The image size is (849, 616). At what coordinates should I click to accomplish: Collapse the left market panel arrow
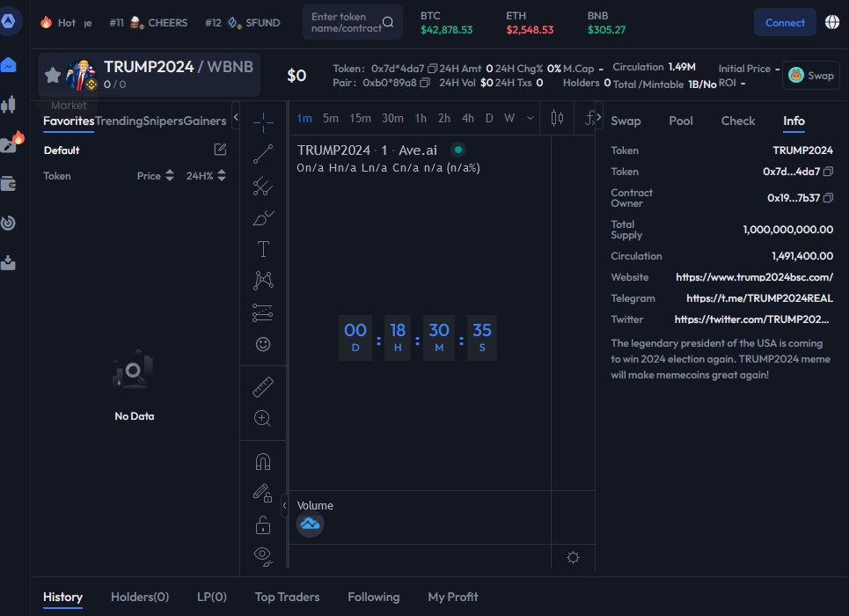[236, 116]
